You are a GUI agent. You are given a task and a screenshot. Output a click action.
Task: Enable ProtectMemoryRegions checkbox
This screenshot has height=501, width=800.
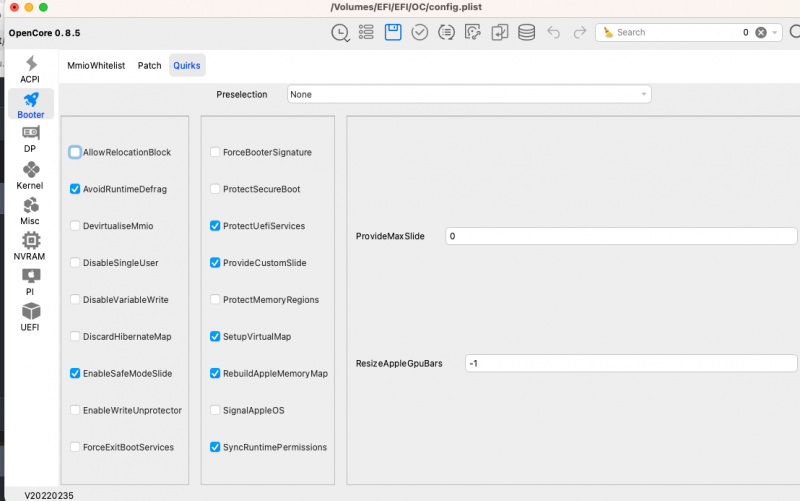click(215, 299)
